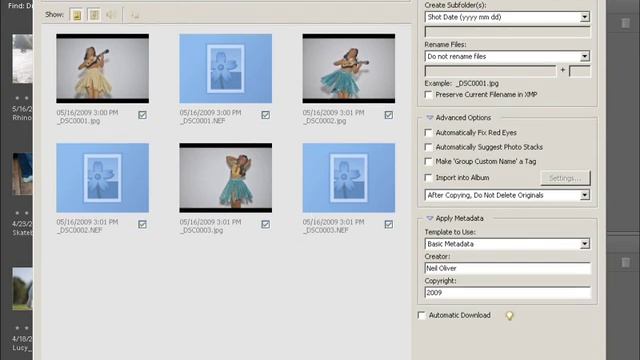
Task: Enable Automatically Suggest Photo Stacks
Action: click(428, 147)
